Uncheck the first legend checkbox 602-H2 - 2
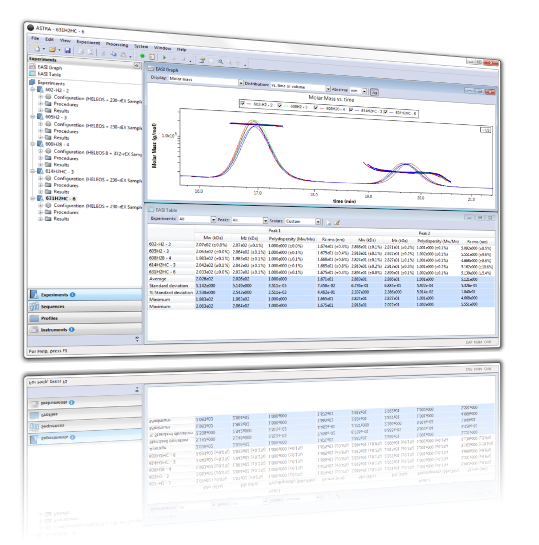This screenshot has height=545, width=539. click(243, 103)
